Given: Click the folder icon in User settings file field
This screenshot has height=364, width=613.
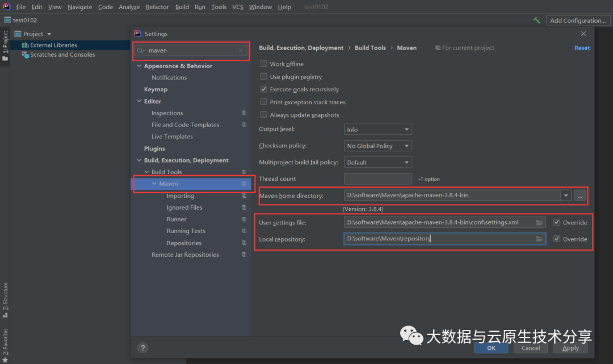Looking at the screenshot, I should (539, 222).
